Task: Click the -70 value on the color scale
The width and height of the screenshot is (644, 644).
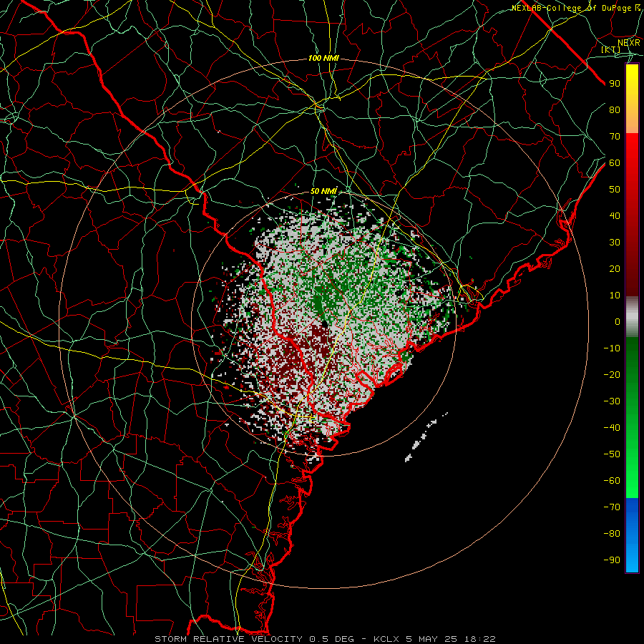Action: pos(612,507)
